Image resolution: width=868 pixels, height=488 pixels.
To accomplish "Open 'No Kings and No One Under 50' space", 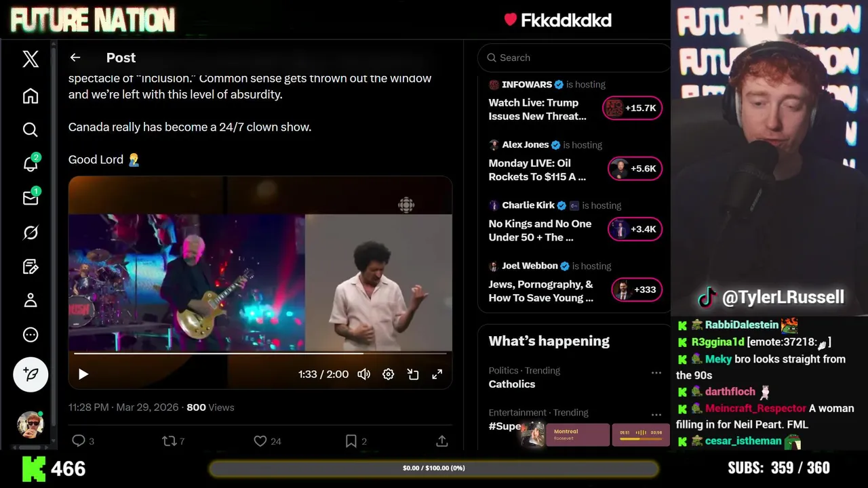I will click(540, 230).
